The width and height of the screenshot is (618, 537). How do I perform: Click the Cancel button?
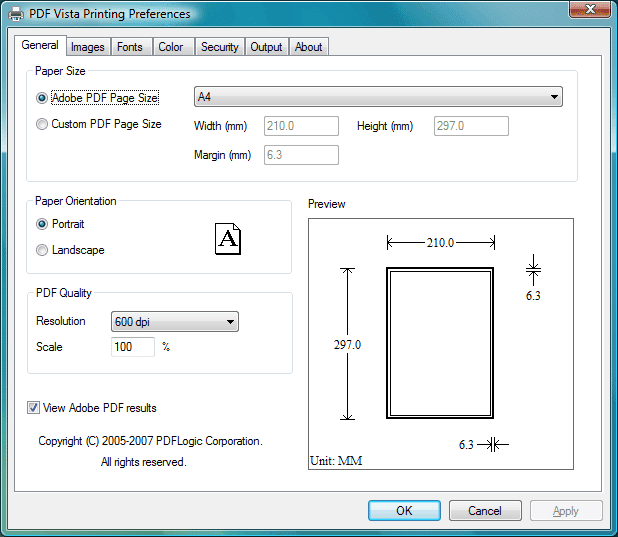point(485,511)
